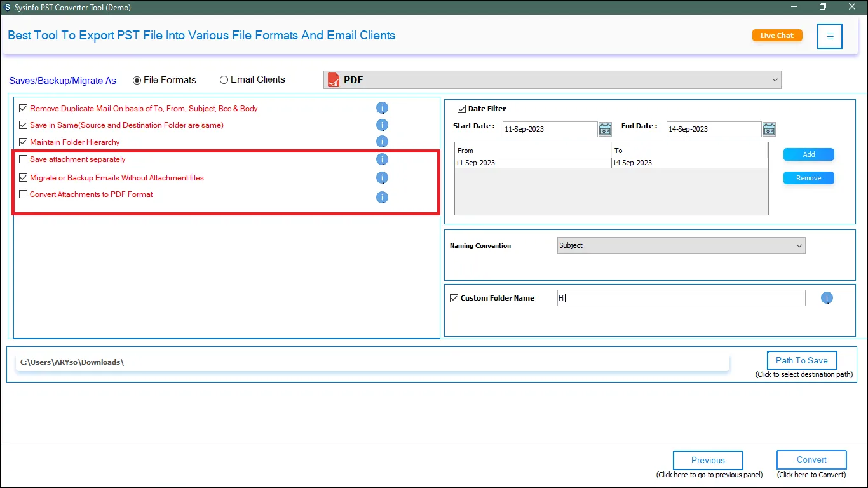Tick Convert Attachments to PDF Format

click(x=24, y=194)
